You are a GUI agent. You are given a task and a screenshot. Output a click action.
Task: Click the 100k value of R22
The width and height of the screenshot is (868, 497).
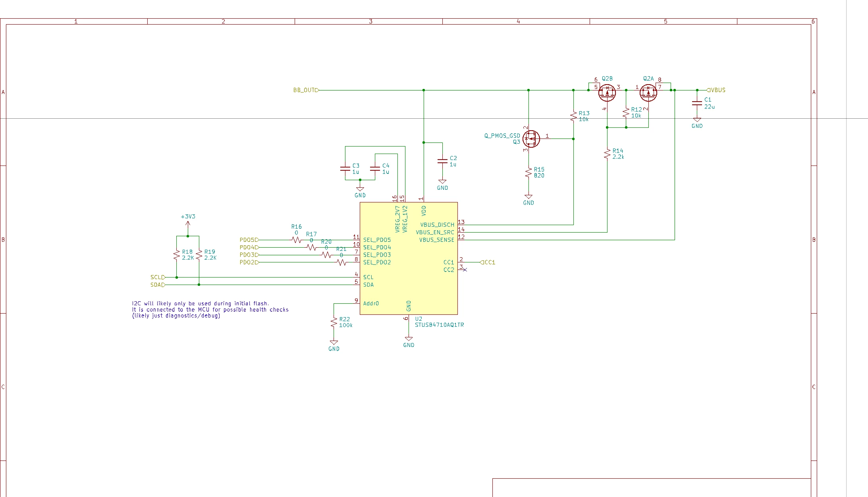point(345,325)
